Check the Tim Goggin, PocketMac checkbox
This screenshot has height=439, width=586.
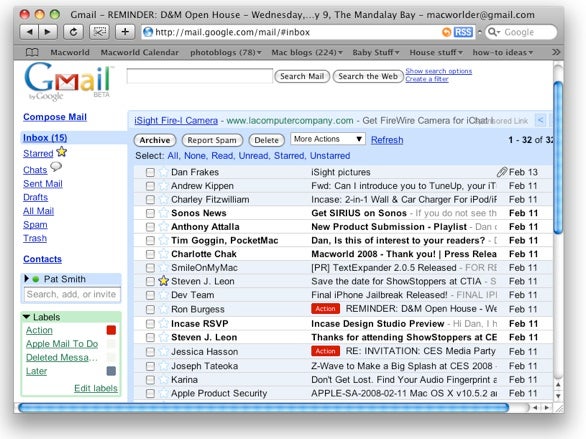(x=150, y=240)
